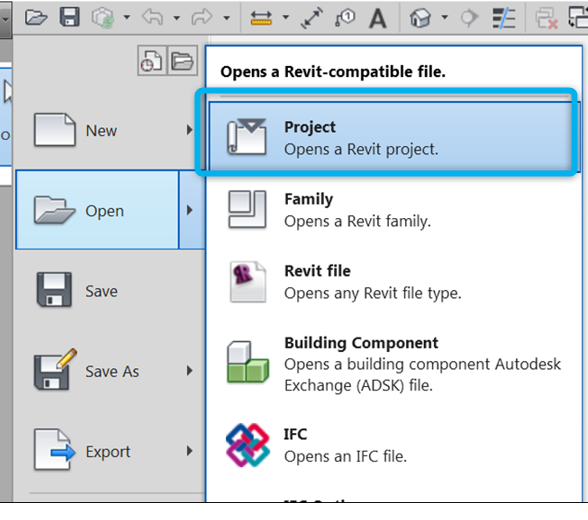Select the Aligned Dimension measure tool icon
Screen dimensions: 588x520
312,18
